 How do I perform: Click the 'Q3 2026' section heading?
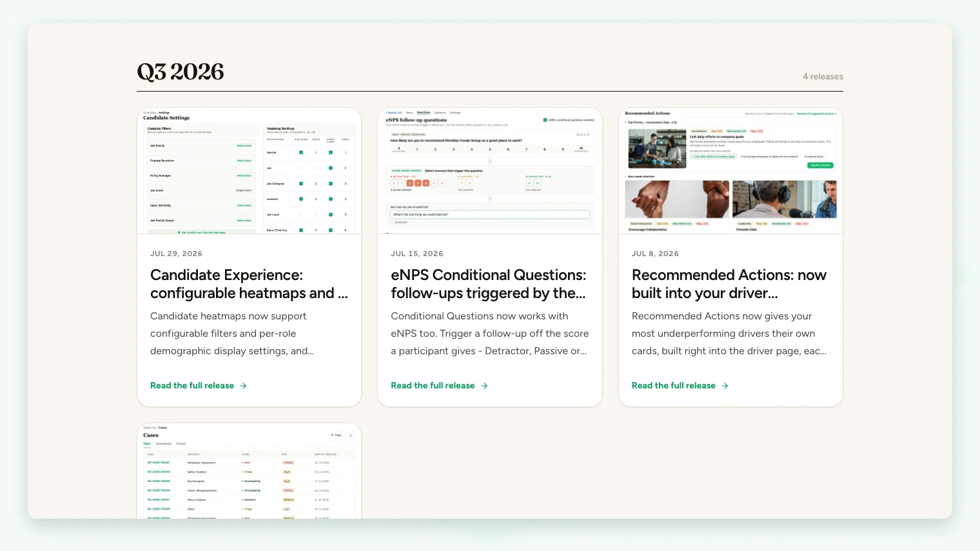point(181,72)
